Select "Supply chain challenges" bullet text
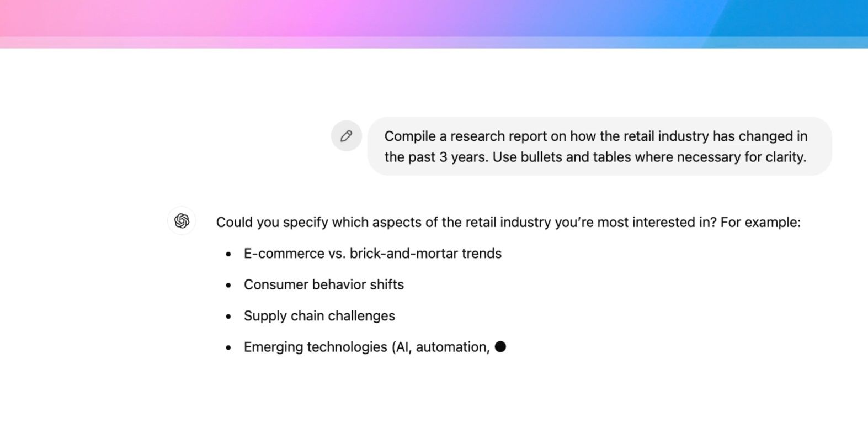The height and width of the screenshot is (422, 868). 319,316
